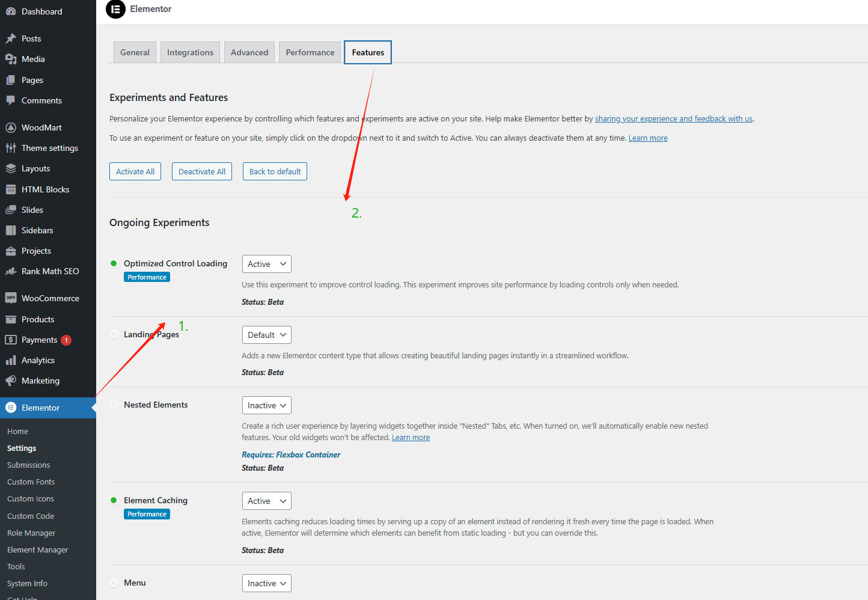Click the Nested Elements label

(x=156, y=405)
